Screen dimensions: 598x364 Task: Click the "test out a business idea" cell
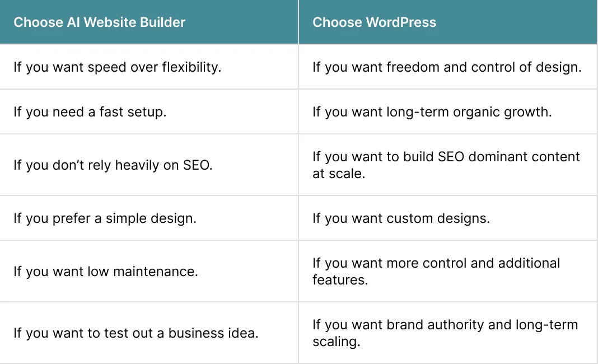coord(136,333)
